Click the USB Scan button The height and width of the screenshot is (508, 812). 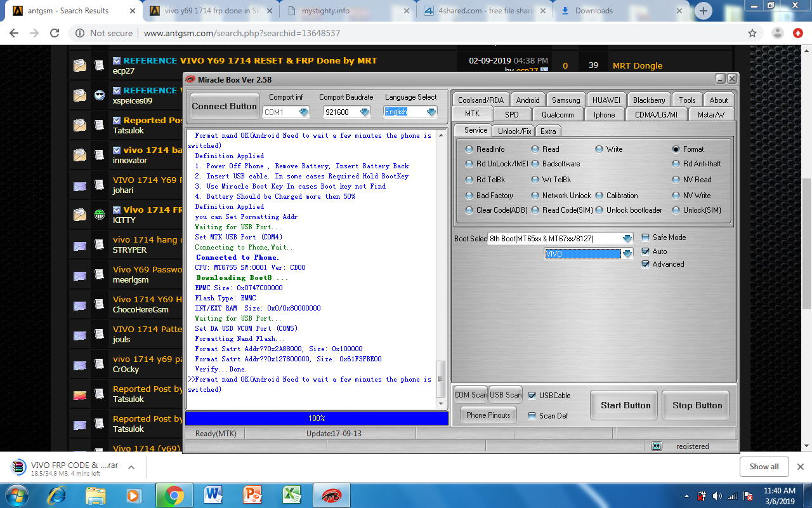(x=506, y=395)
